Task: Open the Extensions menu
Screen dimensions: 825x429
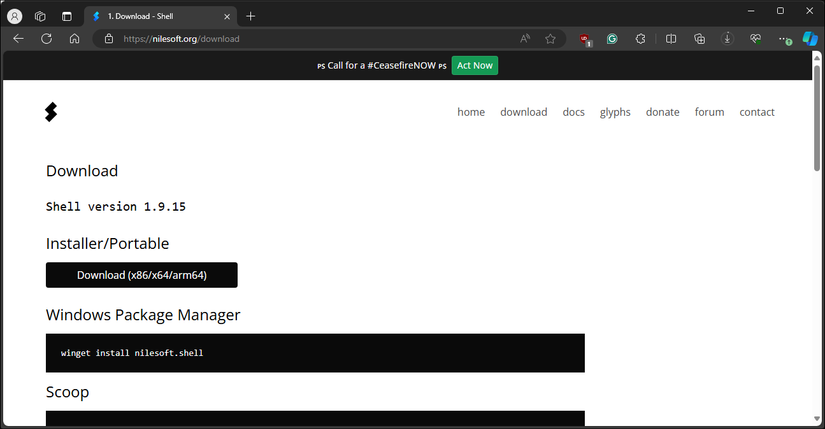Action: coord(640,38)
